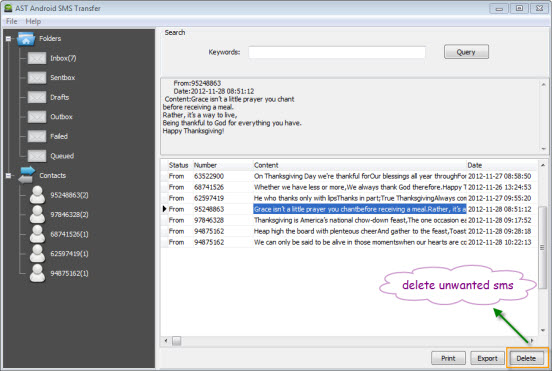Select the Folders home icon
Viewport: 552px width, 371px height.
26,39
